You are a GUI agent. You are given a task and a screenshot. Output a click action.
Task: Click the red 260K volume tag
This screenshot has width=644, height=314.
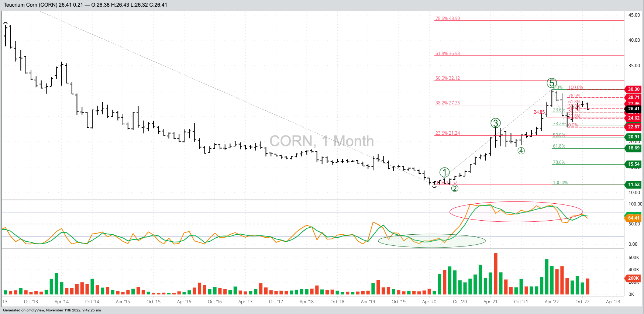click(x=634, y=278)
